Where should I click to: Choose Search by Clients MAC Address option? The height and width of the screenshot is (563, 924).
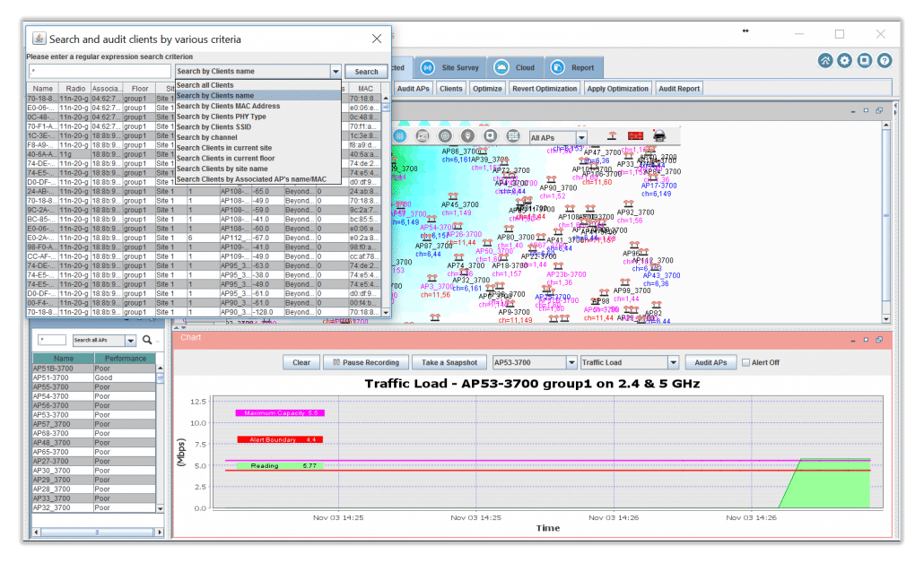click(258, 107)
